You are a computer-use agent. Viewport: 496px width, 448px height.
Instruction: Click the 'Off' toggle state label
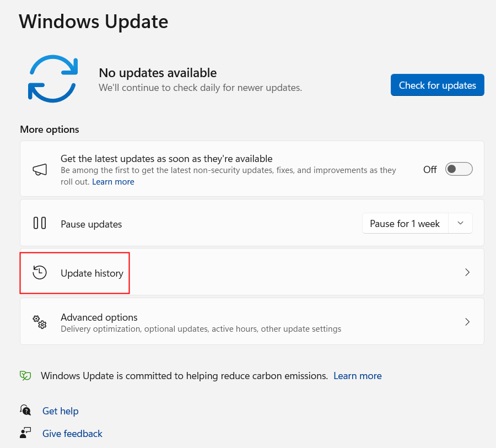(430, 170)
